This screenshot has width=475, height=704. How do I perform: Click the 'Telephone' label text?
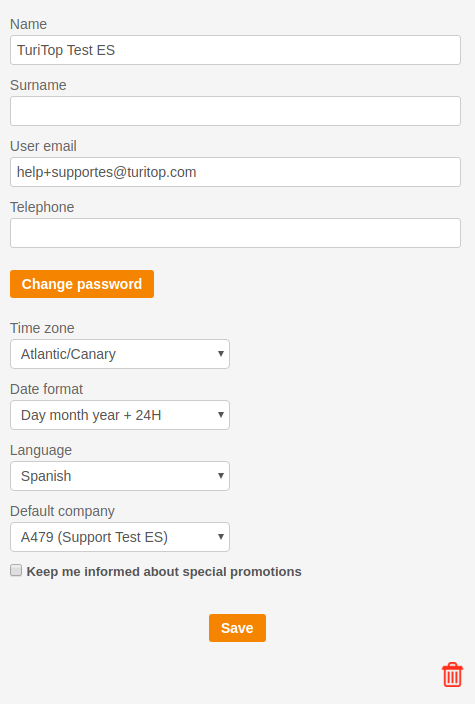(x=42, y=207)
